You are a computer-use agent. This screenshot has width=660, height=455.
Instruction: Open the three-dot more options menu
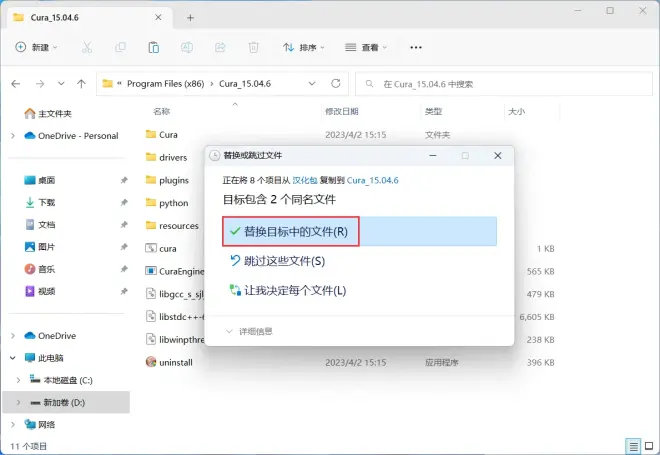[416, 47]
